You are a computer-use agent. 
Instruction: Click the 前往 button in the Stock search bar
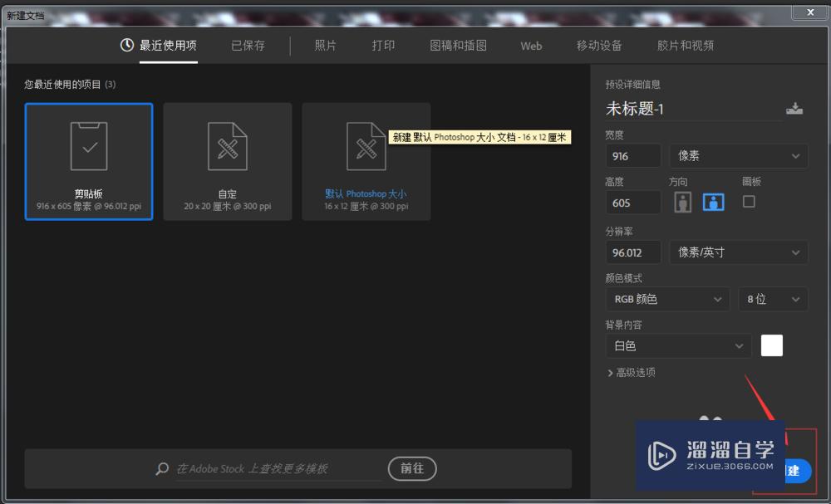point(412,468)
